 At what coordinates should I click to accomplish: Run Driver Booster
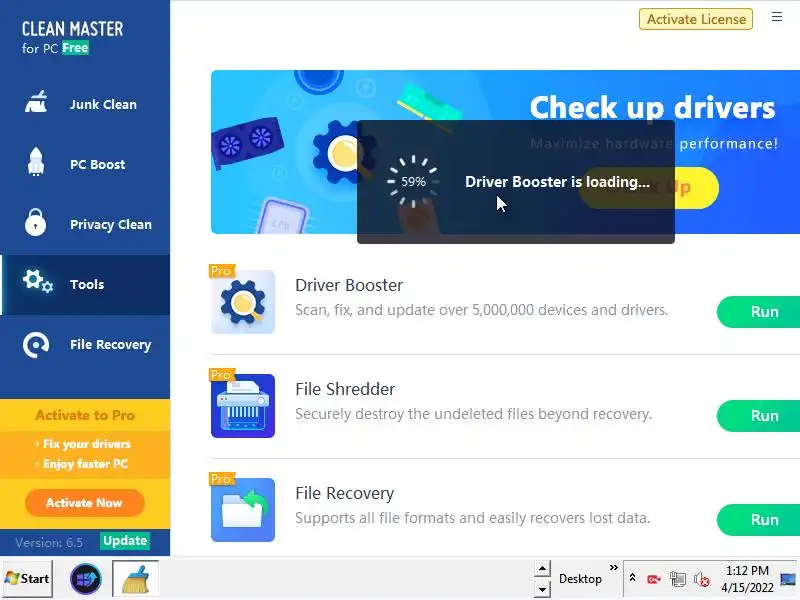click(758, 312)
